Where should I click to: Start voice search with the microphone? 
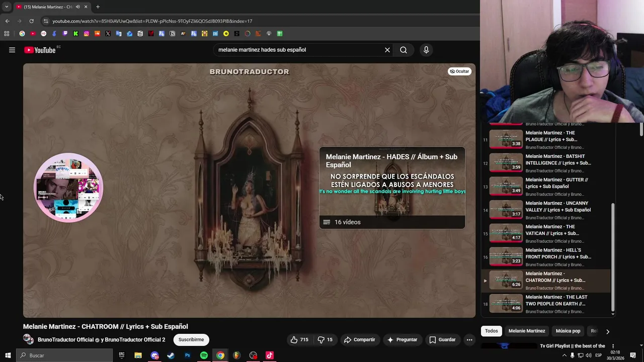(x=426, y=50)
